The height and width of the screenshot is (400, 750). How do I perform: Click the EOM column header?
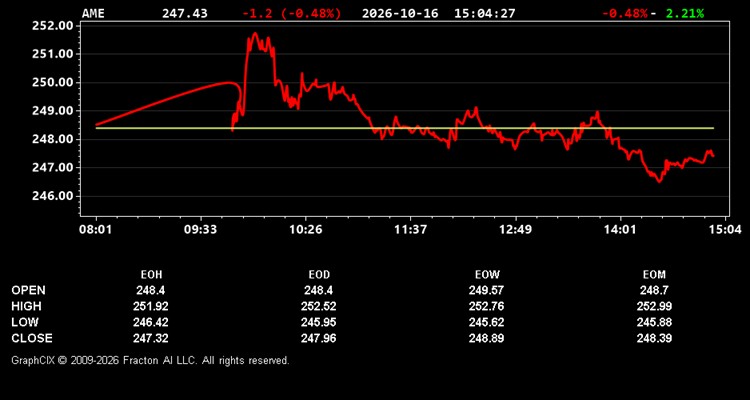click(654, 275)
